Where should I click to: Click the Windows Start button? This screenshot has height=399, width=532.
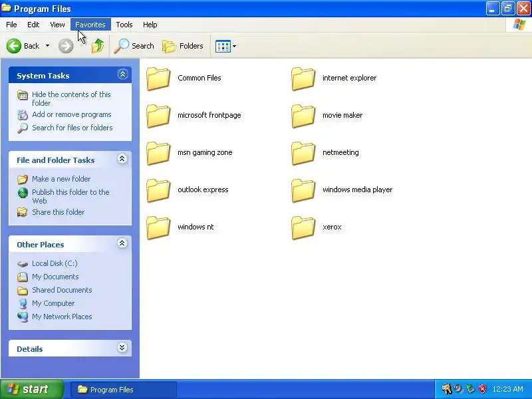click(x=32, y=389)
